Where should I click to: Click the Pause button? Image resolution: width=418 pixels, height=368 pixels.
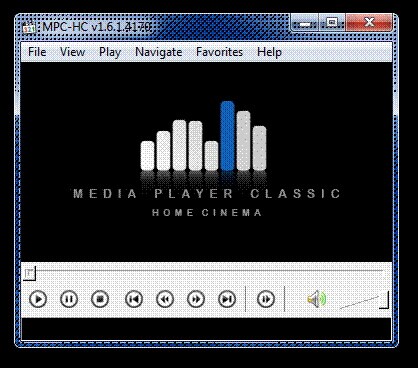[x=69, y=299]
